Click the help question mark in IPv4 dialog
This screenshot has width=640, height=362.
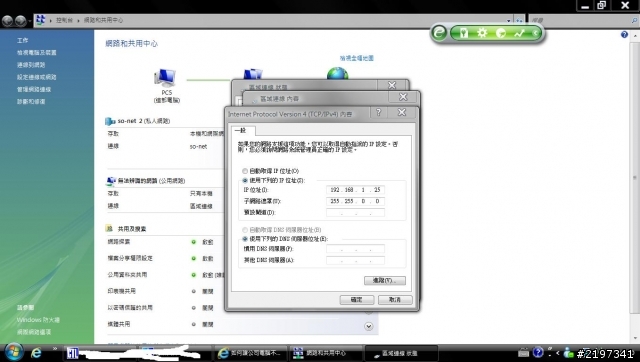[378, 112]
